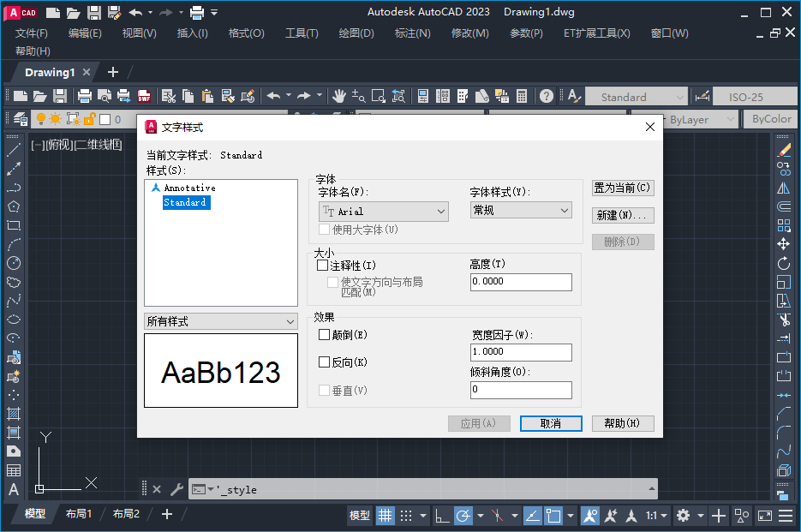Click the 取消 button to dismiss dialog
The image size is (801, 532).
551,423
